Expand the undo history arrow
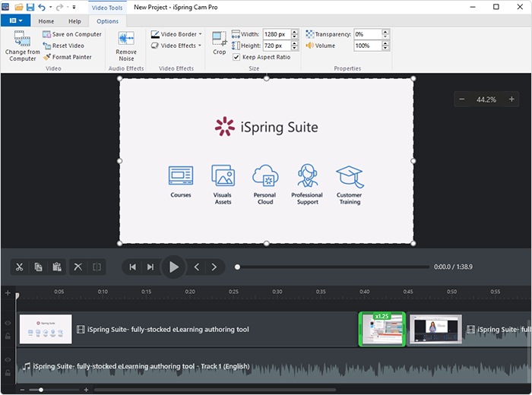The height and width of the screenshot is (395, 532). coord(51,7)
